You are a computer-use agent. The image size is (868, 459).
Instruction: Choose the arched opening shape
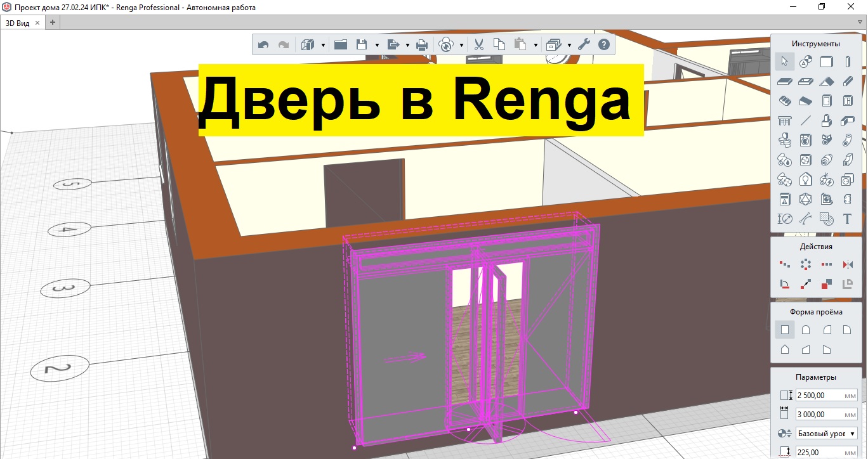click(x=805, y=330)
